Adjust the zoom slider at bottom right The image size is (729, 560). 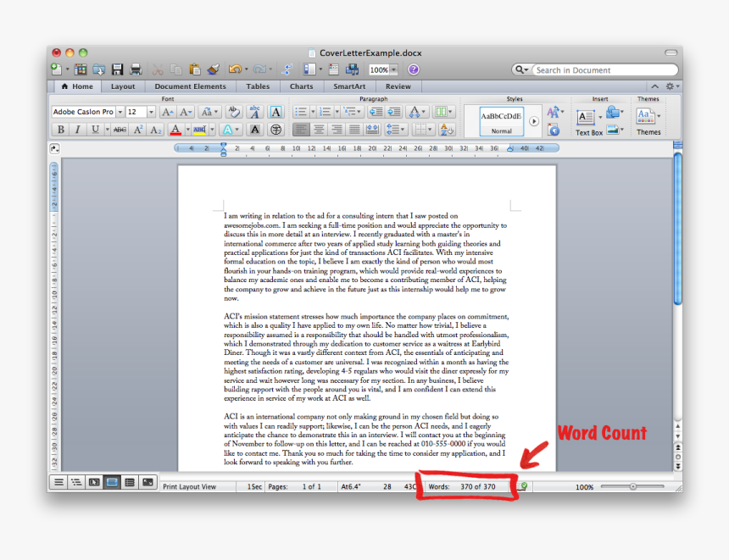632,486
